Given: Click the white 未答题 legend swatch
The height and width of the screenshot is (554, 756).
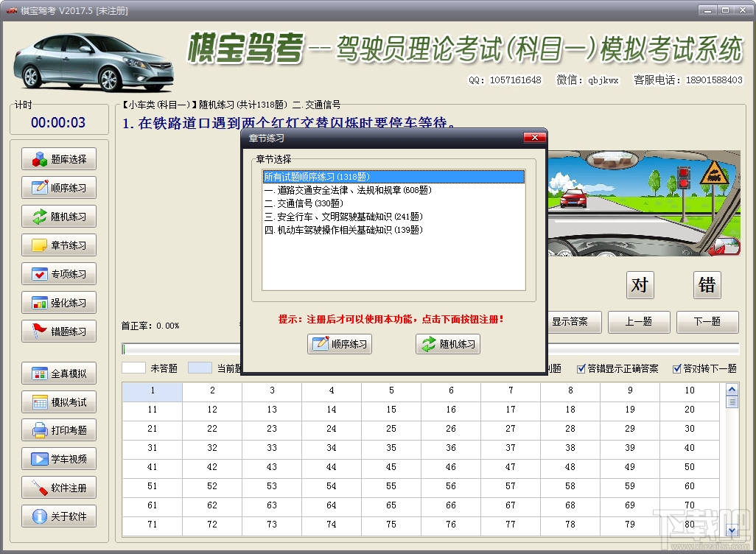Looking at the screenshot, I should (x=133, y=368).
